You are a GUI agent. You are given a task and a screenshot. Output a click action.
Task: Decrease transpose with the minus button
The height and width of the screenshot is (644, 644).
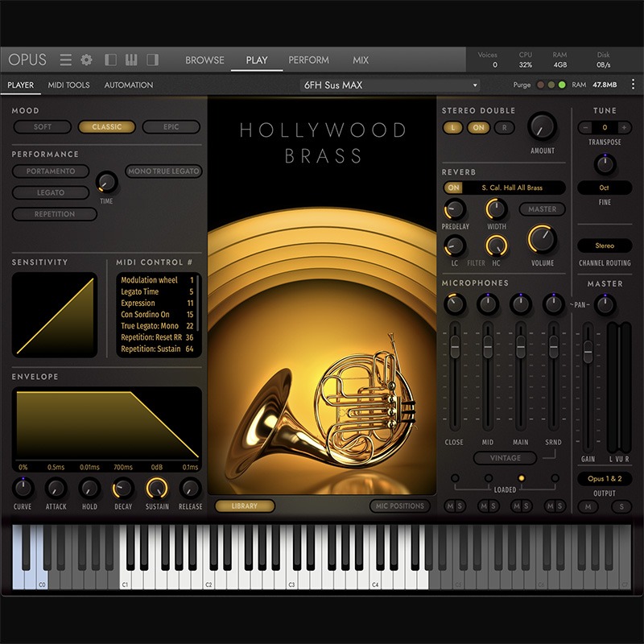586,128
